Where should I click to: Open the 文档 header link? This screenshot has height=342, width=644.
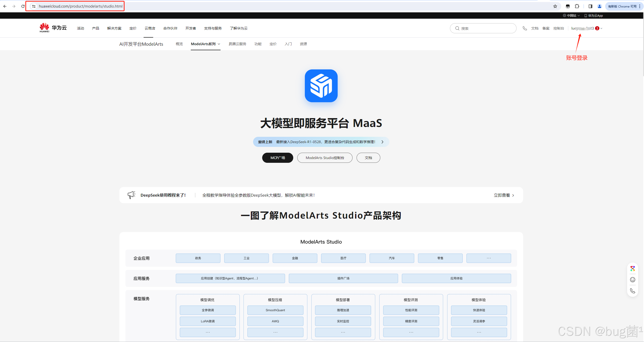click(x=535, y=28)
